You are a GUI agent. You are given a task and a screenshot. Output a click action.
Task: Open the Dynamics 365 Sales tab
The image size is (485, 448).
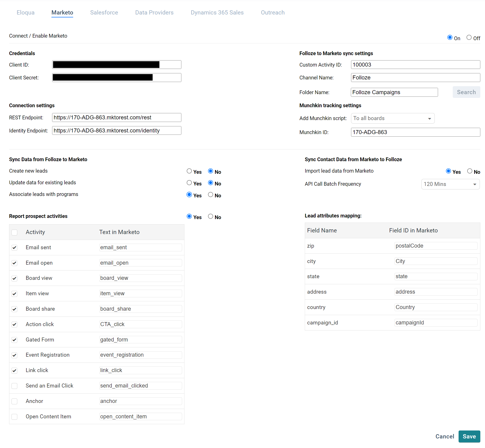(x=217, y=12)
